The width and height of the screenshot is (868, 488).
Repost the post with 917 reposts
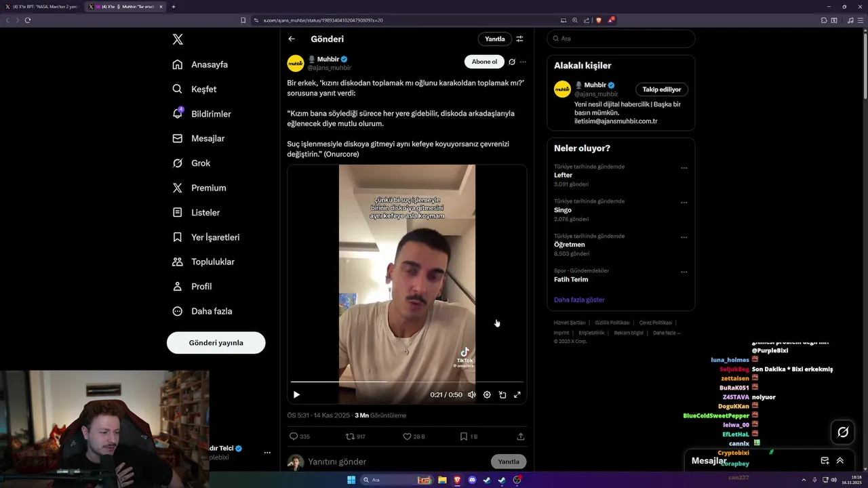355,436
